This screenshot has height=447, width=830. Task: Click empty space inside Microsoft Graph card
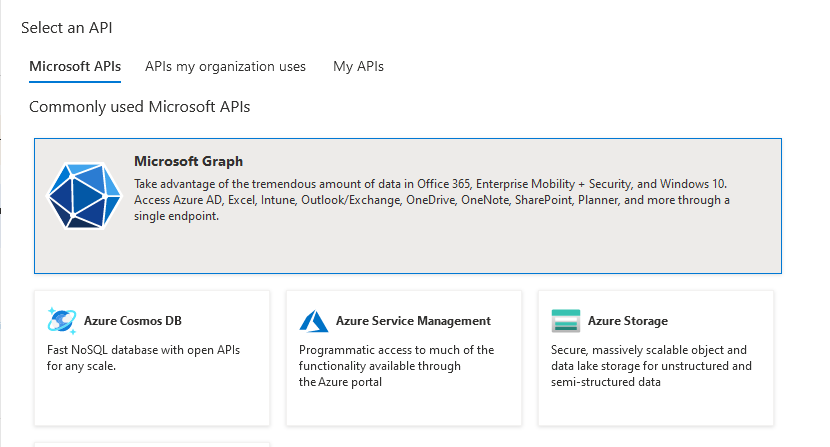(x=408, y=249)
